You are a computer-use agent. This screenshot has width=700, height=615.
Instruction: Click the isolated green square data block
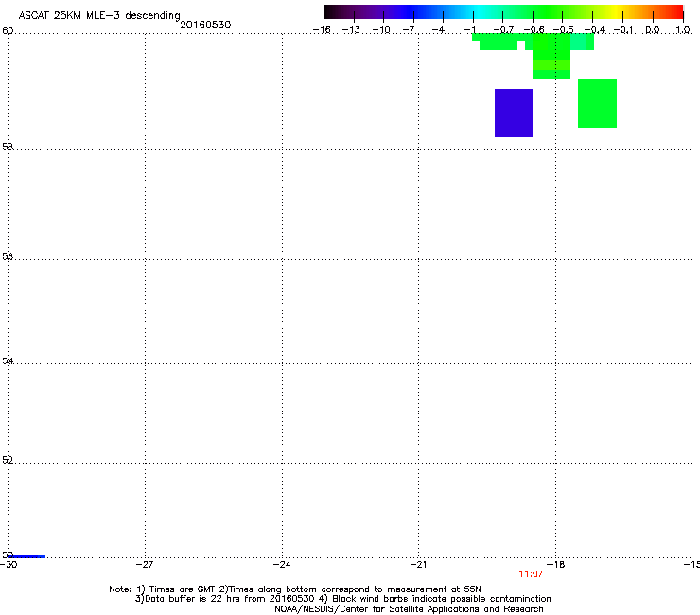(597, 104)
